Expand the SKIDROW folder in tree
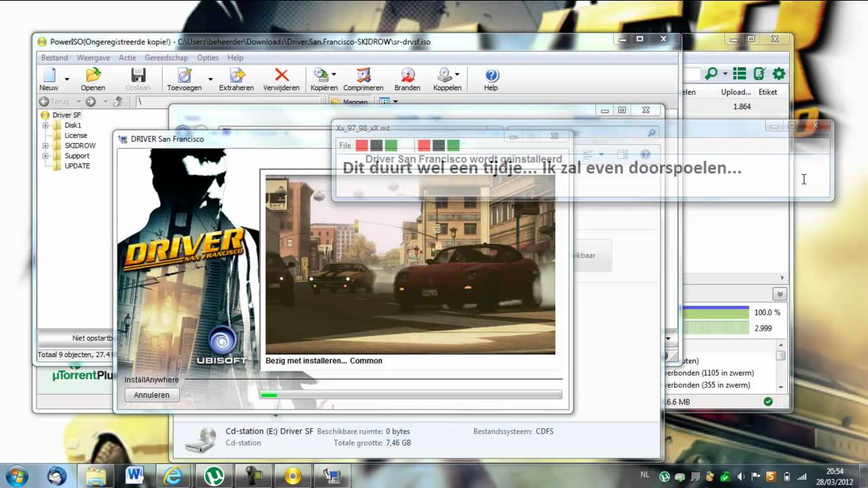This screenshot has height=488, width=868. click(x=45, y=146)
